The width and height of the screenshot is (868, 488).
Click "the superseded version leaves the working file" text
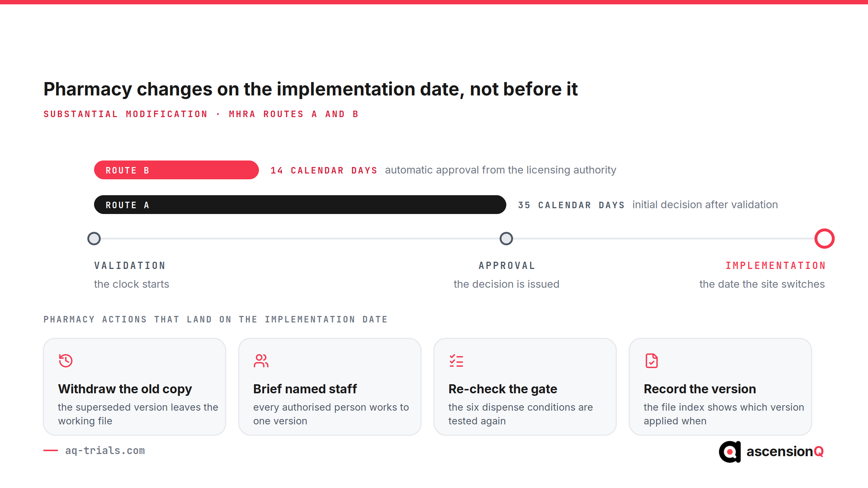[138, 414]
